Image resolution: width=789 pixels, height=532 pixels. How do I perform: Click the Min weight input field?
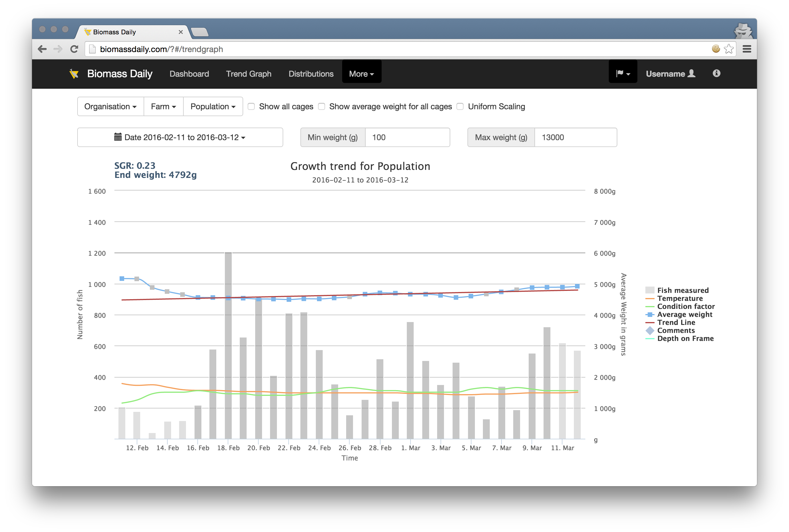point(407,137)
